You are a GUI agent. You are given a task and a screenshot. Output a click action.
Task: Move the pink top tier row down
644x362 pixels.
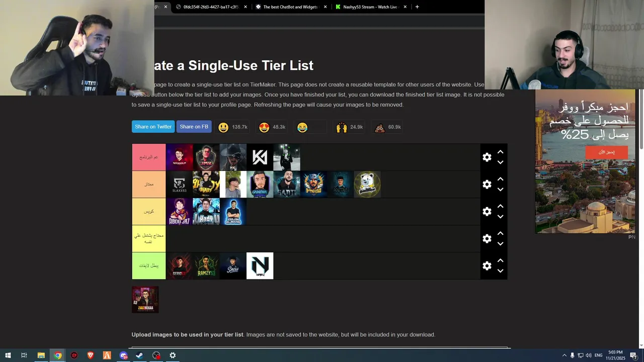500,162
